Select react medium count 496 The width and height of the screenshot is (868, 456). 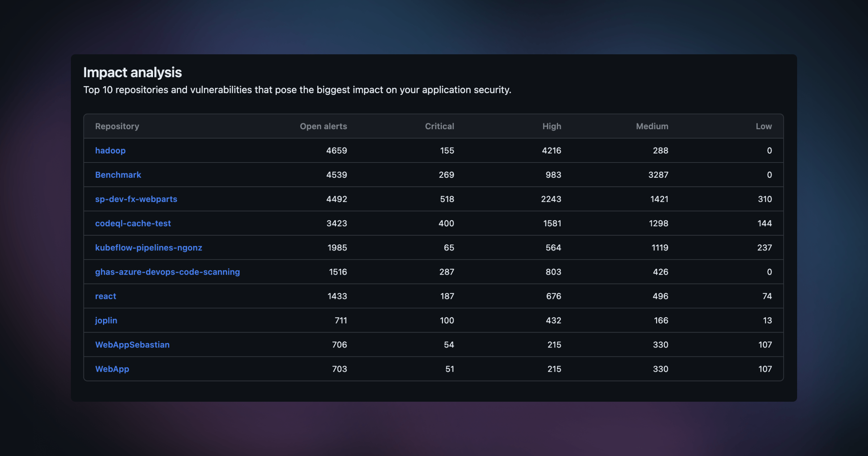pyautogui.click(x=660, y=296)
